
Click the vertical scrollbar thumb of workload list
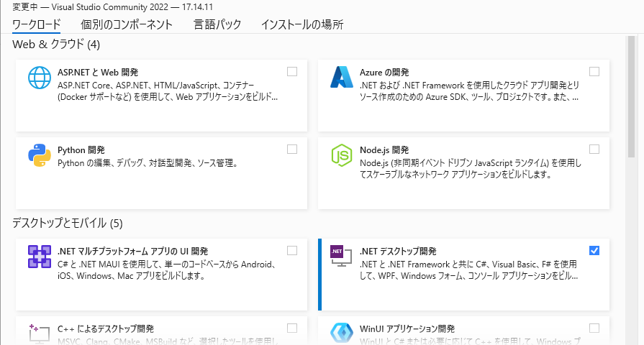point(631,96)
